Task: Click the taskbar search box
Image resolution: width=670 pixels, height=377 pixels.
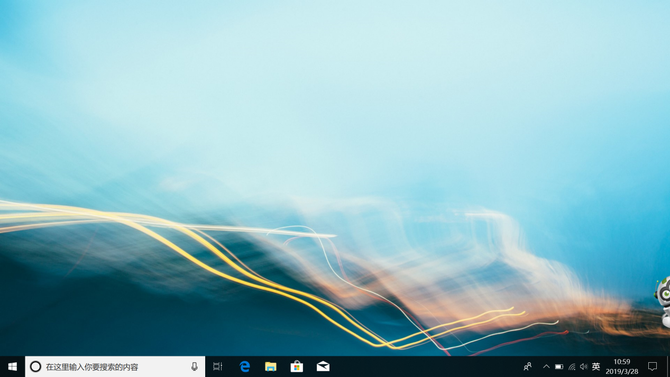Action: (115, 367)
